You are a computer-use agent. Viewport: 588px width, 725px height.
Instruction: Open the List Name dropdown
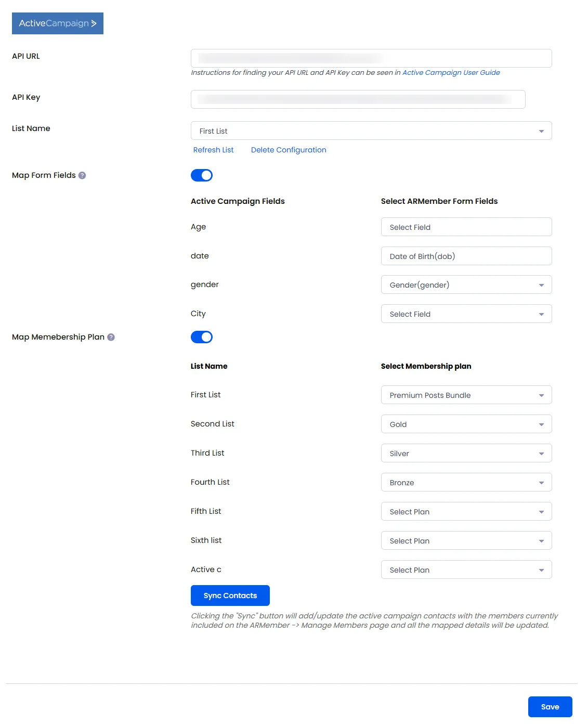371,131
